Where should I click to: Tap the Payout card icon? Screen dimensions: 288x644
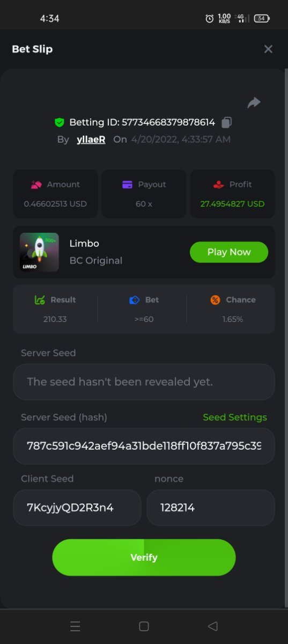click(127, 184)
